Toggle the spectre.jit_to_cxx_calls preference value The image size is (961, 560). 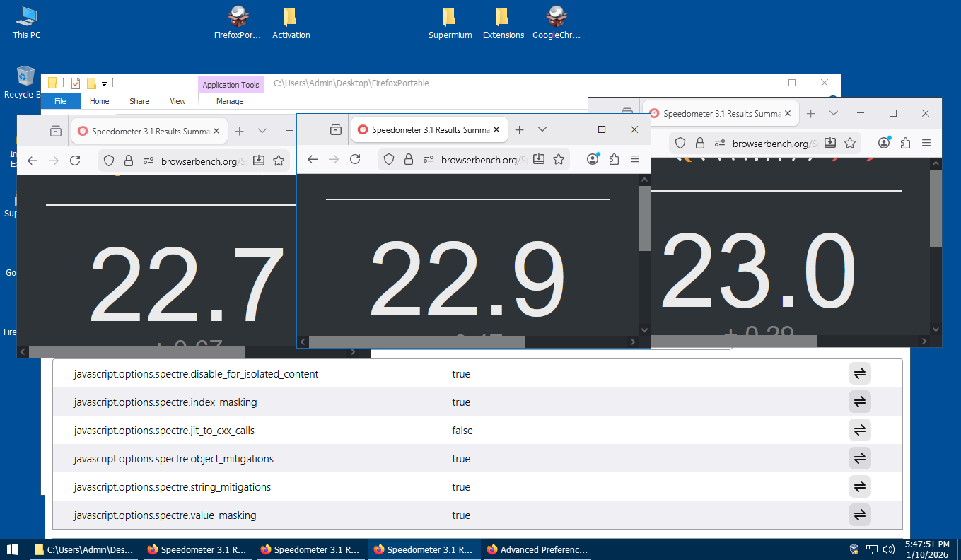[859, 431]
